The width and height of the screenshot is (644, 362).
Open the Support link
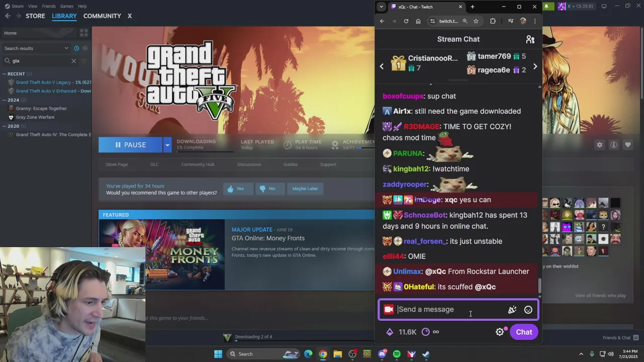pyautogui.click(x=328, y=164)
